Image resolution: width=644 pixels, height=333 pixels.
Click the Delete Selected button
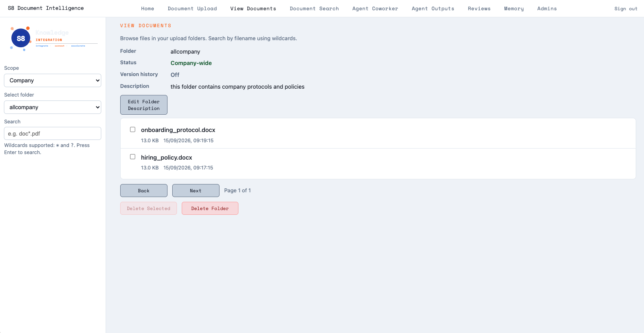pos(149,208)
